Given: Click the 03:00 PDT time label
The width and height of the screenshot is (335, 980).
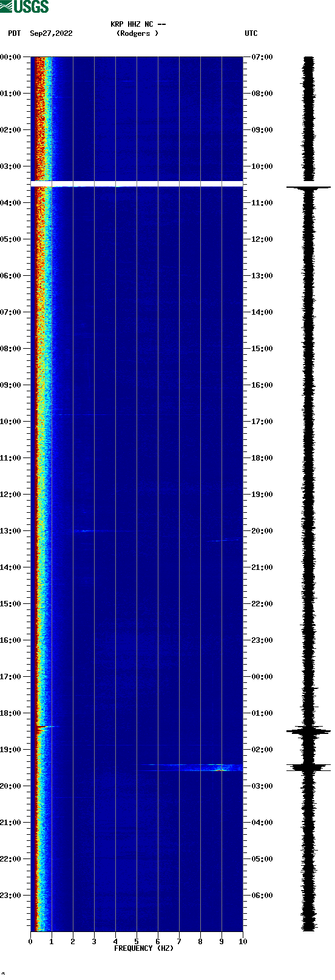Looking at the screenshot, I should click(x=10, y=166).
